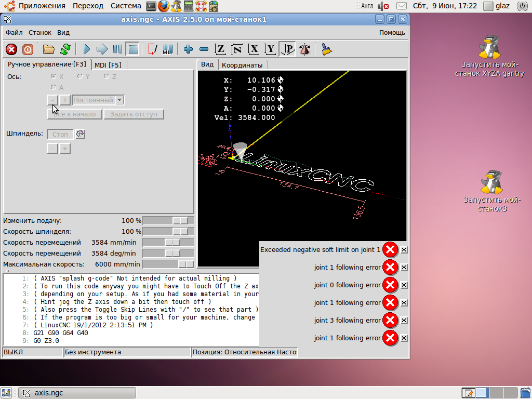
Task: Click the axis.ngc taskbar window button
Action: [x=77, y=393]
